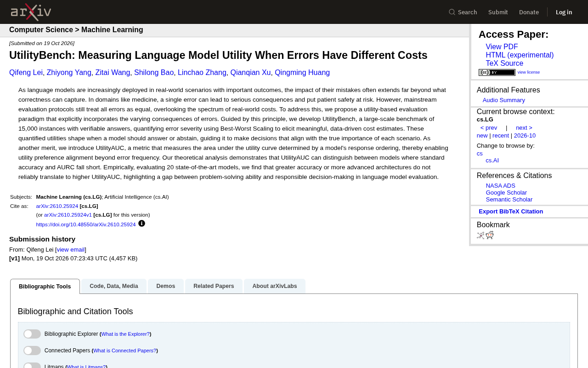The width and height of the screenshot is (588, 368).
Task: Switch to the Bibliographic Tools tab
Action: click(x=45, y=287)
